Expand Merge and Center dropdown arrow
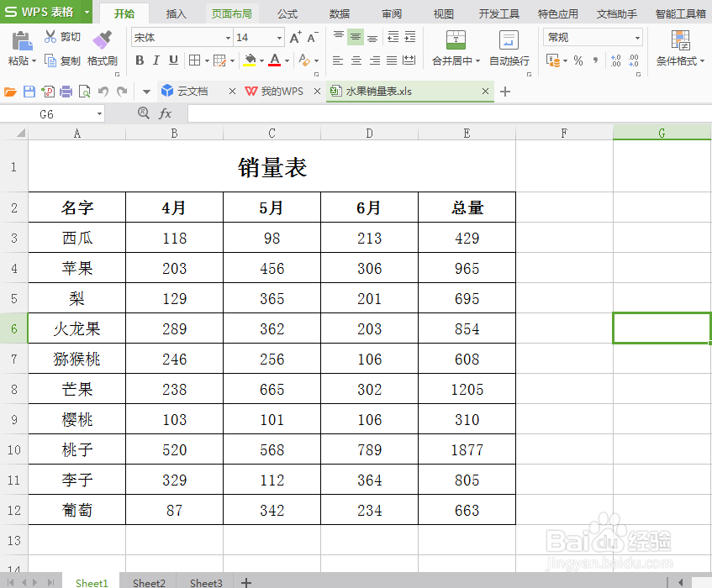 [x=477, y=60]
